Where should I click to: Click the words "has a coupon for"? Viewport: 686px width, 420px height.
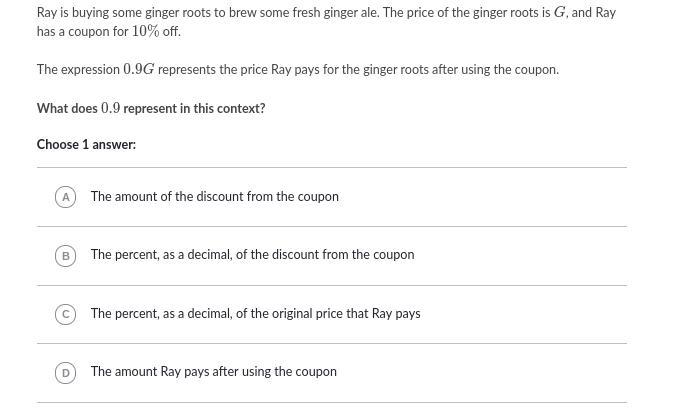pyautogui.click(x=82, y=32)
